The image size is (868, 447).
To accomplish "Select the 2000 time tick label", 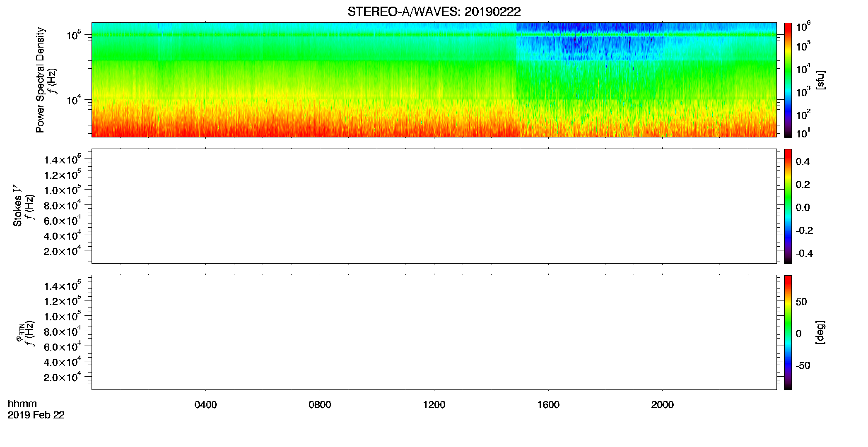I will tap(662, 405).
